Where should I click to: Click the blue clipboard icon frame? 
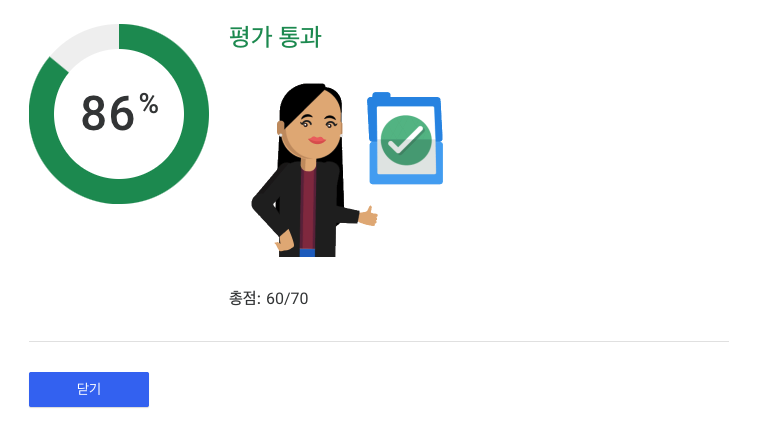(x=405, y=140)
